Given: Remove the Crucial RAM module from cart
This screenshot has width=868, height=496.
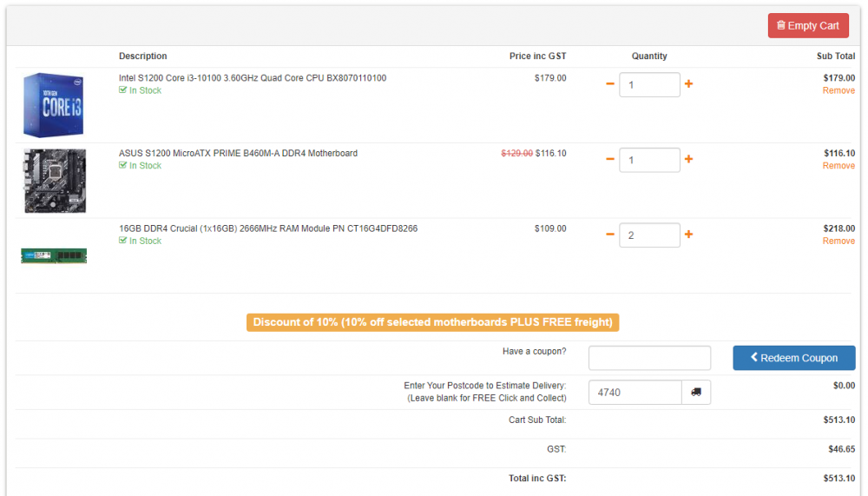Looking at the screenshot, I should coord(838,241).
